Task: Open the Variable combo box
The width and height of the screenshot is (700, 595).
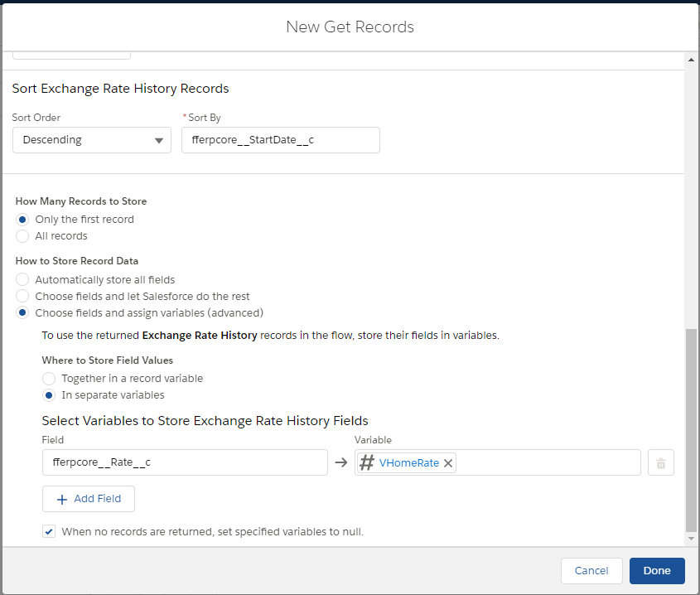Action: click(547, 463)
